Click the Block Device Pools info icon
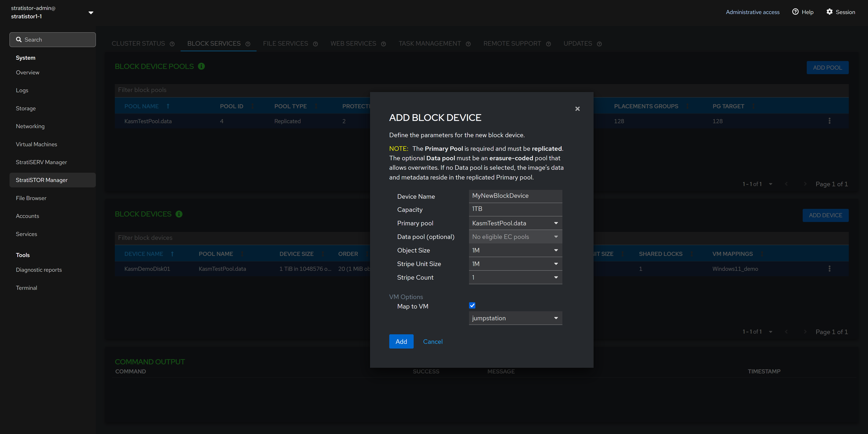Viewport: 868px width, 434px height. 201,66
